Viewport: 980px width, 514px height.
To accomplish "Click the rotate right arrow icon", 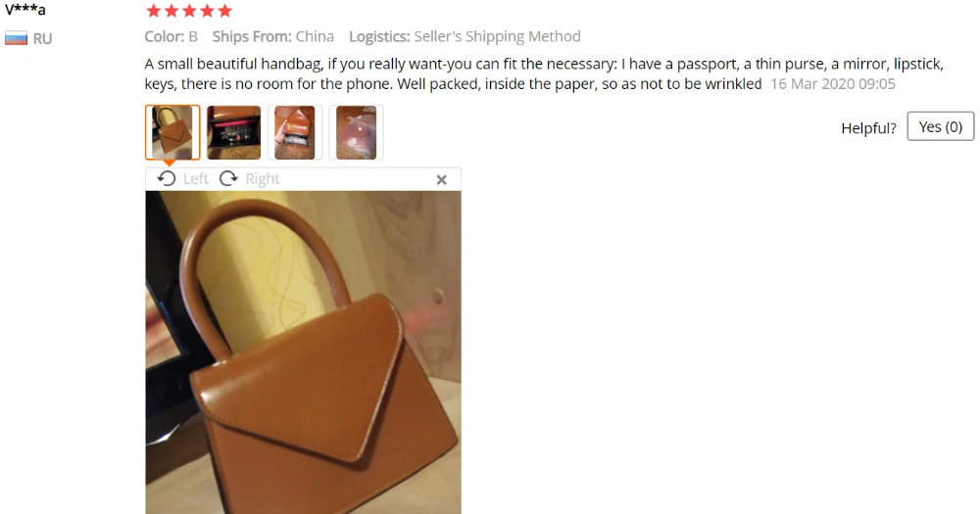I will (x=228, y=178).
